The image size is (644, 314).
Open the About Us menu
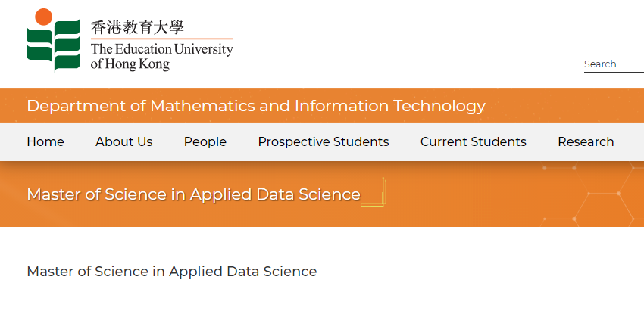pyautogui.click(x=124, y=141)
